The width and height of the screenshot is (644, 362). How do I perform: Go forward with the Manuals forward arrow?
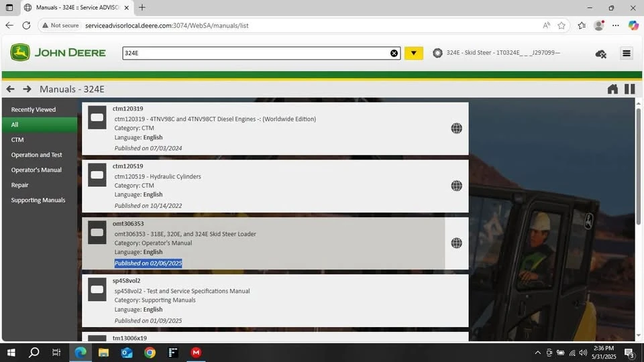tap(27, 89)
